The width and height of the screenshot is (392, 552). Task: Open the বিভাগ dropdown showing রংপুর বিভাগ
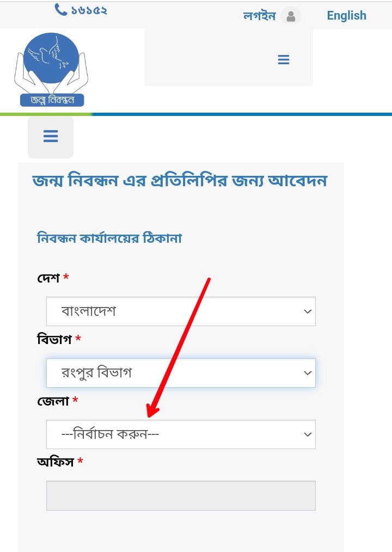pos(181,373)
